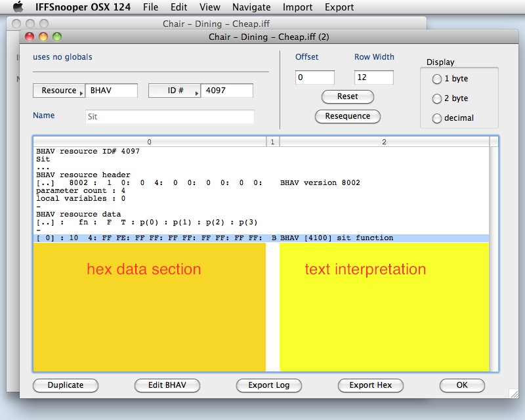Viewport: 525px width, 420px height.
Task: Open the Export menu
Action: point(339,7)
